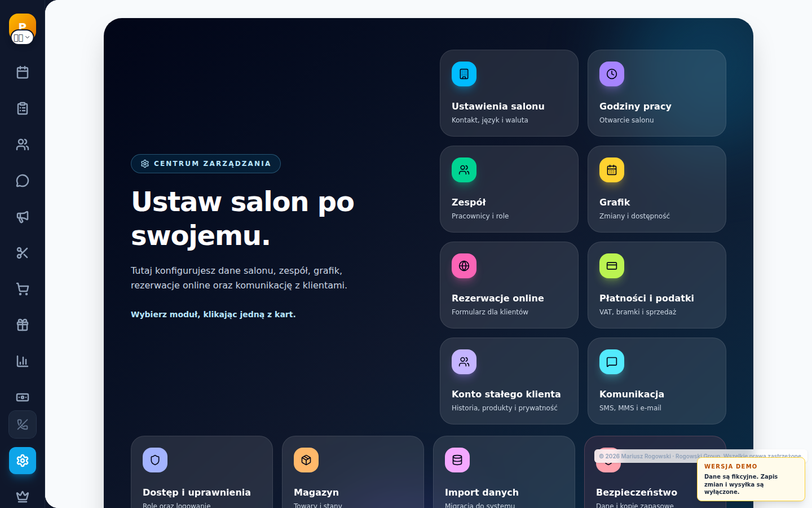Open the Ustawienia salonu card
The height and width of the screenshot is (508, 812).
pos(509,93)
